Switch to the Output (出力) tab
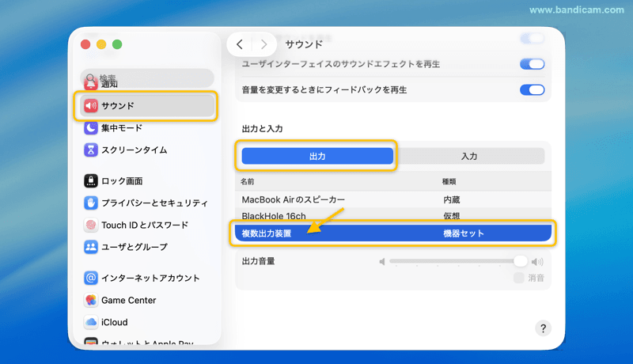 click(x=317, y=156)
